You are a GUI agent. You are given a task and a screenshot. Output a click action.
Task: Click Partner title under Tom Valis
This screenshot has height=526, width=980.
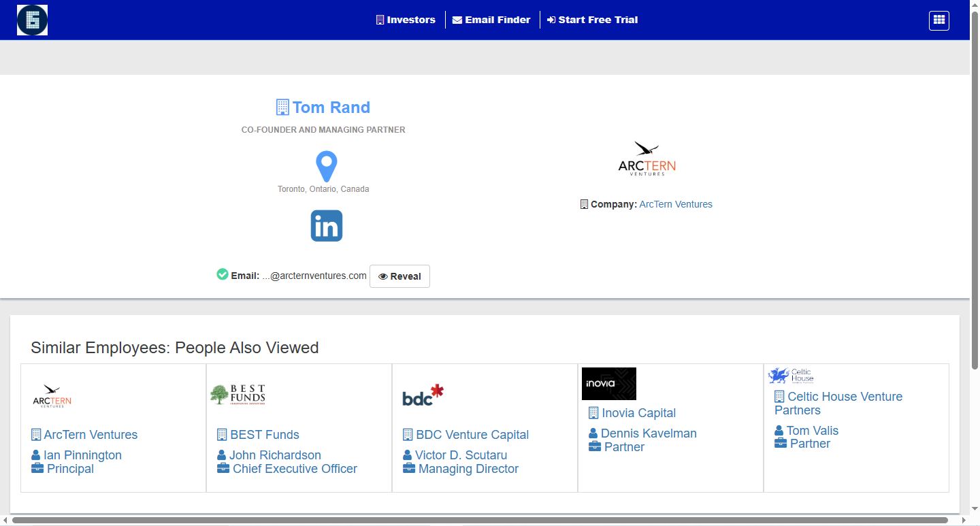810,444
